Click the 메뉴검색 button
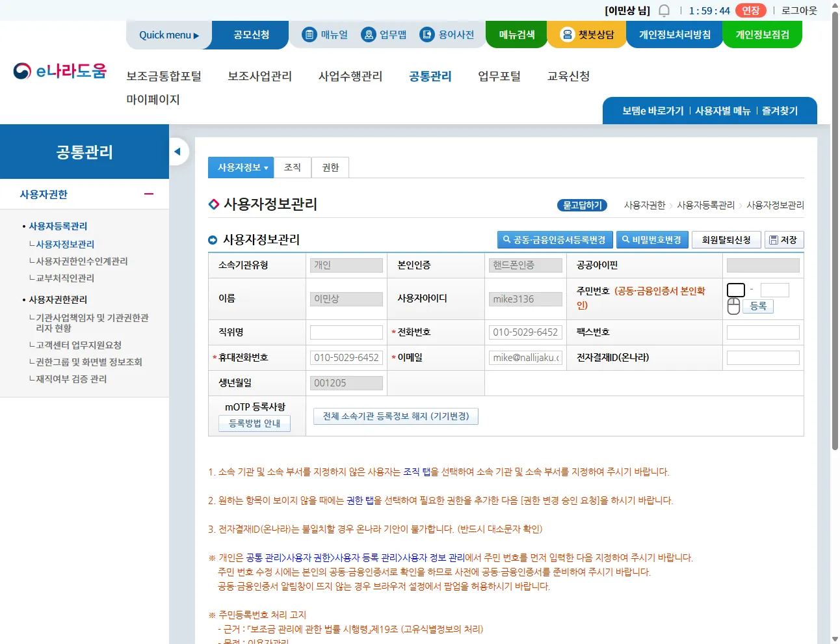This screenshot has height=644, width=840. [517, 34]
